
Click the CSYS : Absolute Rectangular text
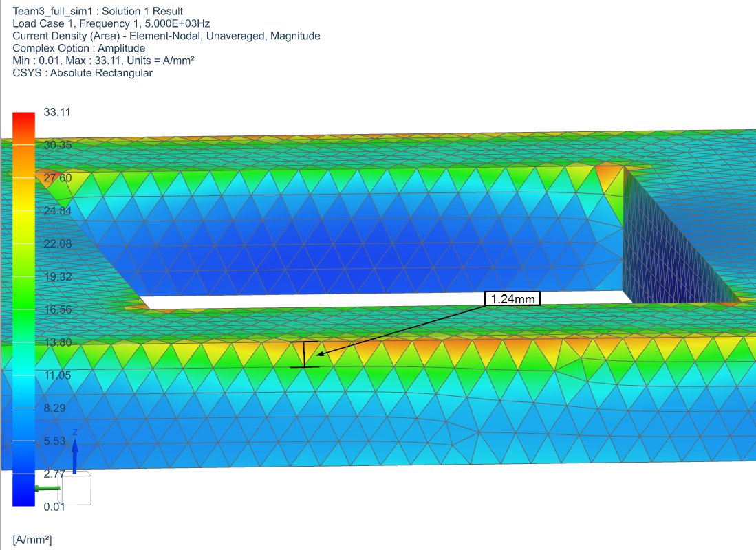83,73
